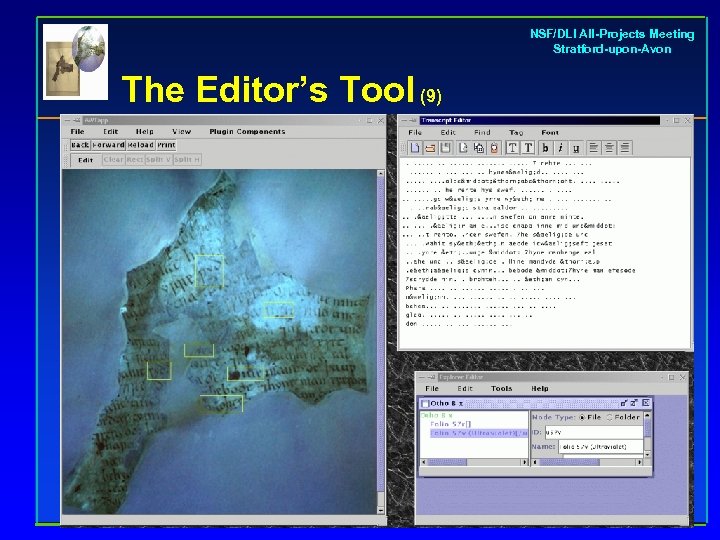The image size is (720, 540).
Task: Click properties pane scroll down arrow
Action: coord(647,455)
